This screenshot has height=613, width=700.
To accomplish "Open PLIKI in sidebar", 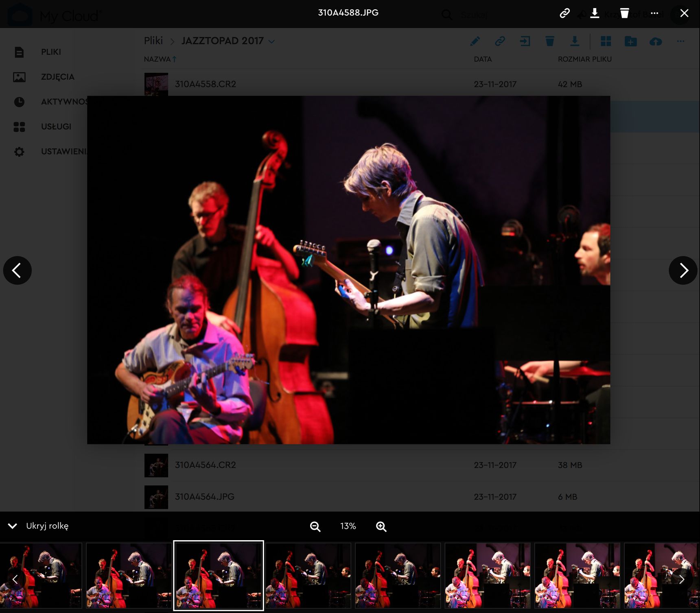I will [x=51, y=52].
